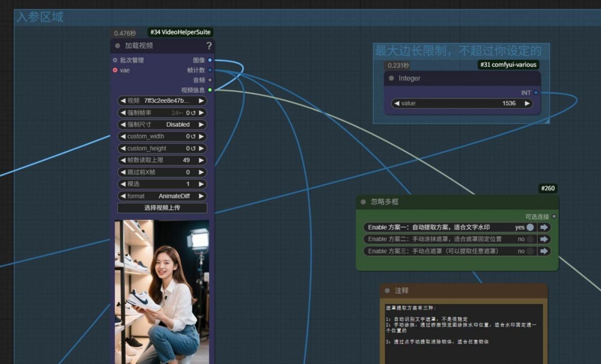This screenshot has width=601, height=364.
Task: Collapse the 加载视频 node via its title dot
Action: [x=118, y=46]
